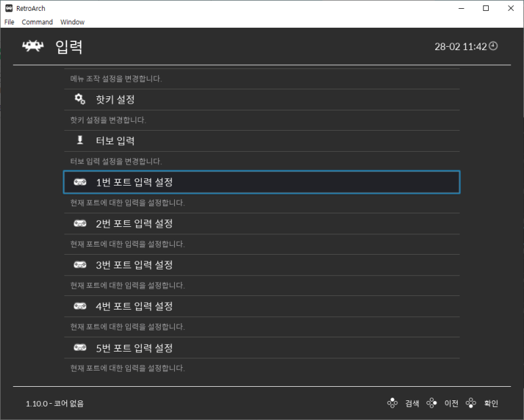
Task: Open 터보 입력 entry
Action: pos(262,140)
